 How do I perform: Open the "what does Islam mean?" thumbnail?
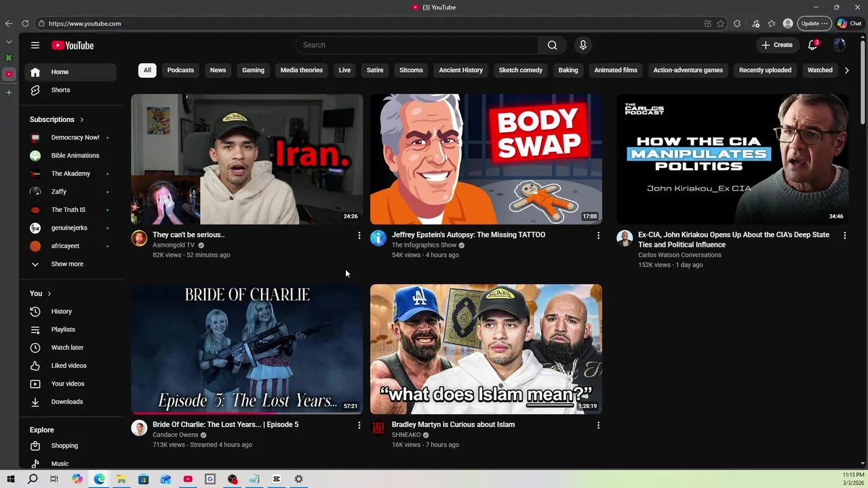[x=486, y=349]
